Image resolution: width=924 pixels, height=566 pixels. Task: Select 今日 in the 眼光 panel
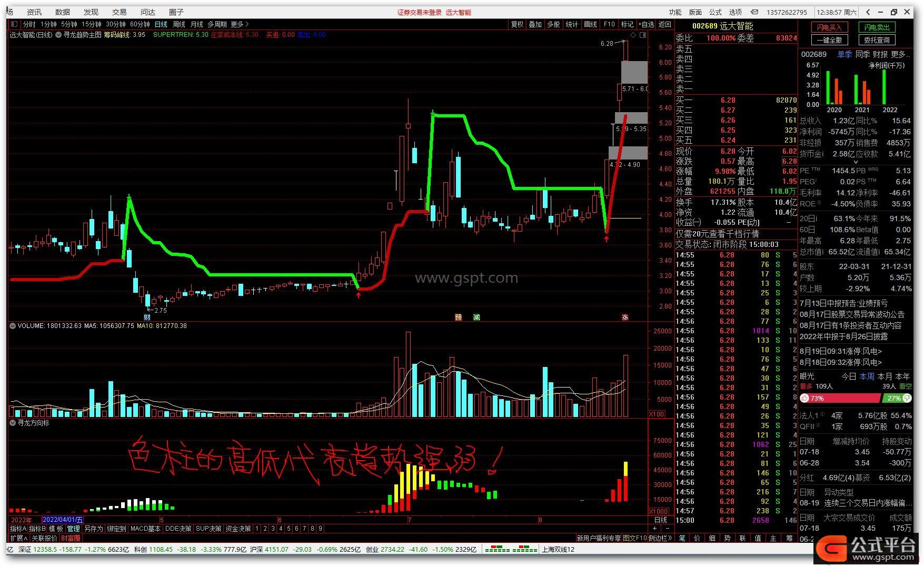848,376
